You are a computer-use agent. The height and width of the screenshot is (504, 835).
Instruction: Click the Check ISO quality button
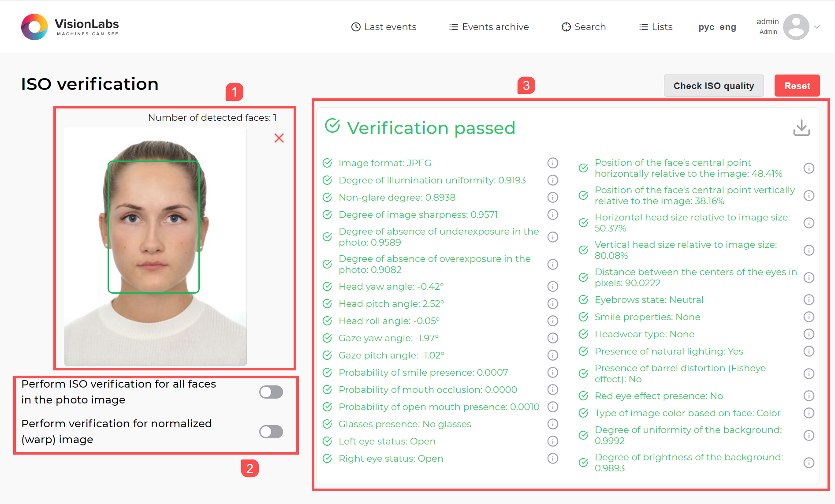(713, 86)
